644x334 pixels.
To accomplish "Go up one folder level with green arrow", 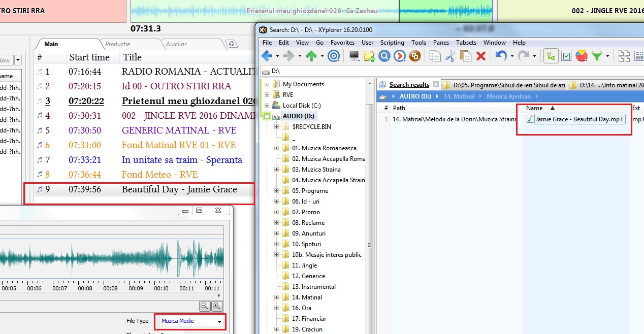I will click(311, 56).
